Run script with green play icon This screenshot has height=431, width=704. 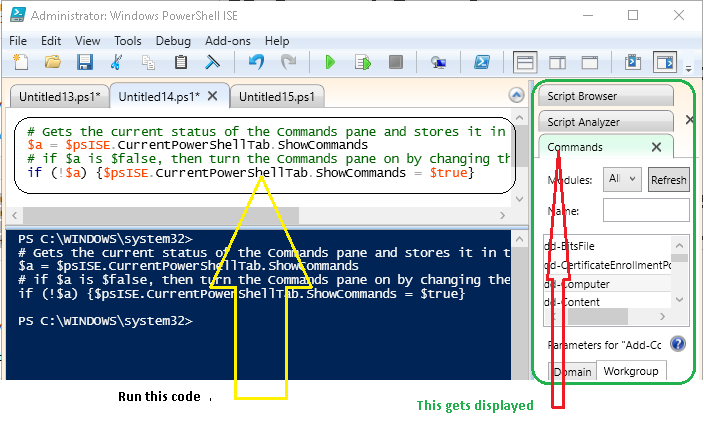[330, 62]
